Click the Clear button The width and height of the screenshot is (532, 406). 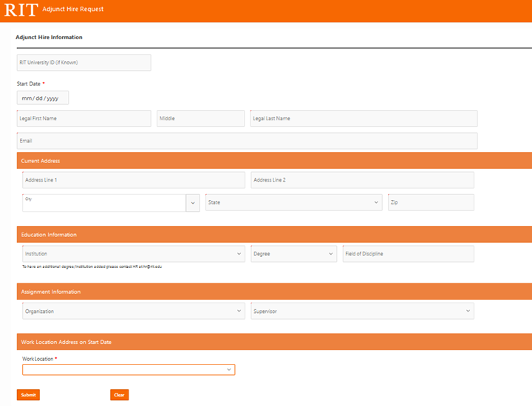point(119,395)
